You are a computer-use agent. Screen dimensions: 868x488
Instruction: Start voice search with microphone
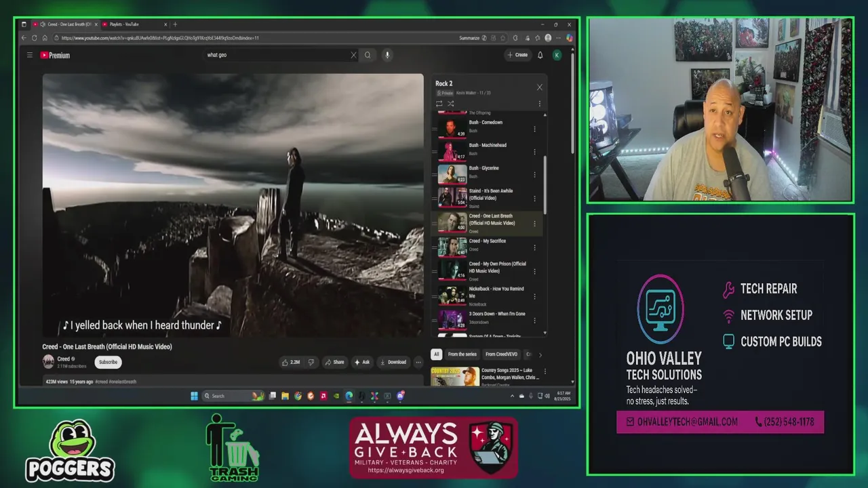coord(387,55)
